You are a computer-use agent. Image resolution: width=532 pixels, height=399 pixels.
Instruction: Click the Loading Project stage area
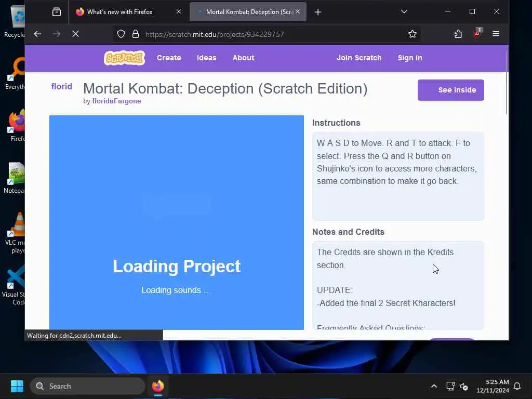point(177,222)
